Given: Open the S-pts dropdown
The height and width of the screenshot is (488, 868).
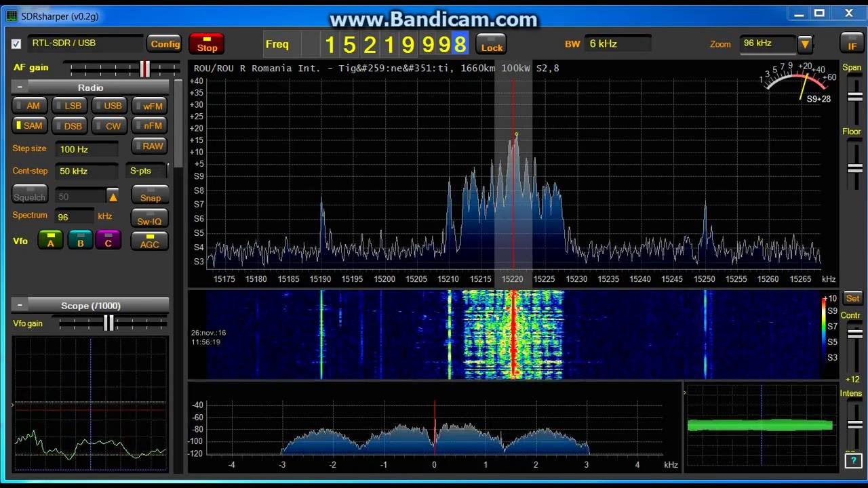Looking at the screenshot, I should click(147, 171).
